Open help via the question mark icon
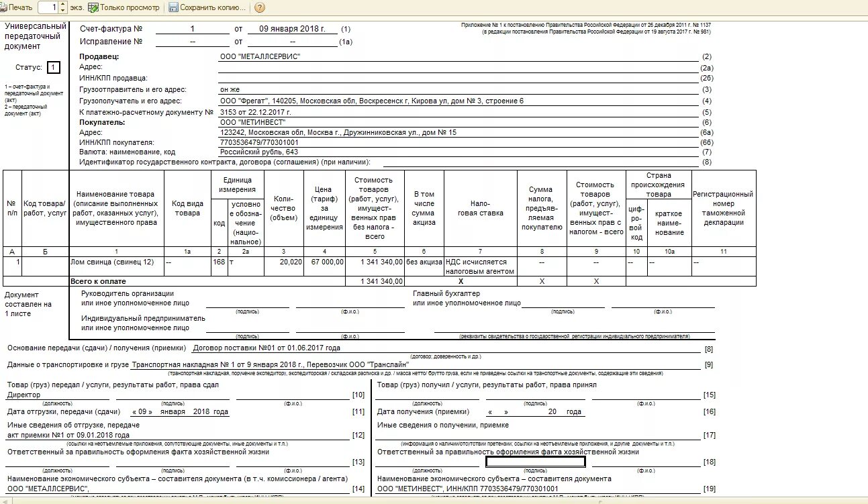 tap(259, 7)
